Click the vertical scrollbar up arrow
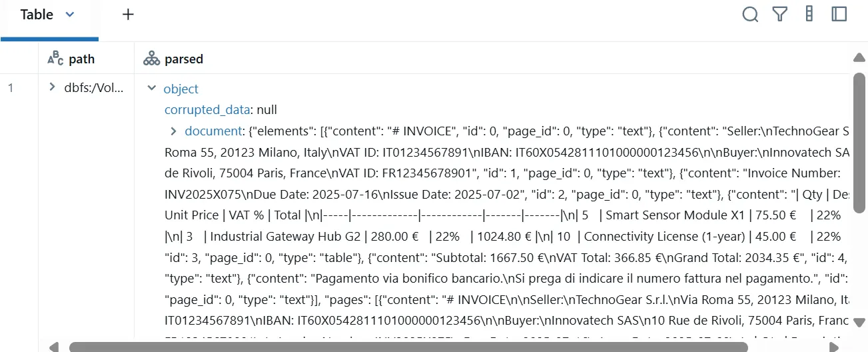Image resolution: width=868 pixels, height=352 pixels. [859, 58]
